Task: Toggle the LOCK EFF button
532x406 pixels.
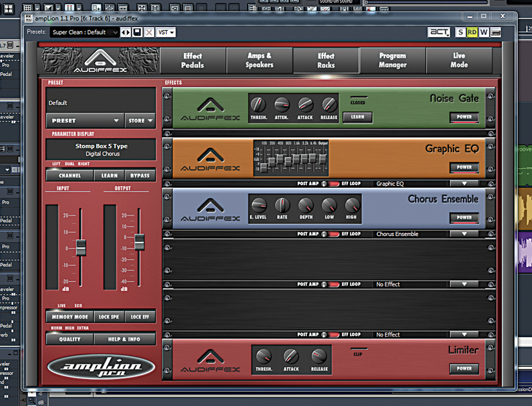Action: pos(140,317)
